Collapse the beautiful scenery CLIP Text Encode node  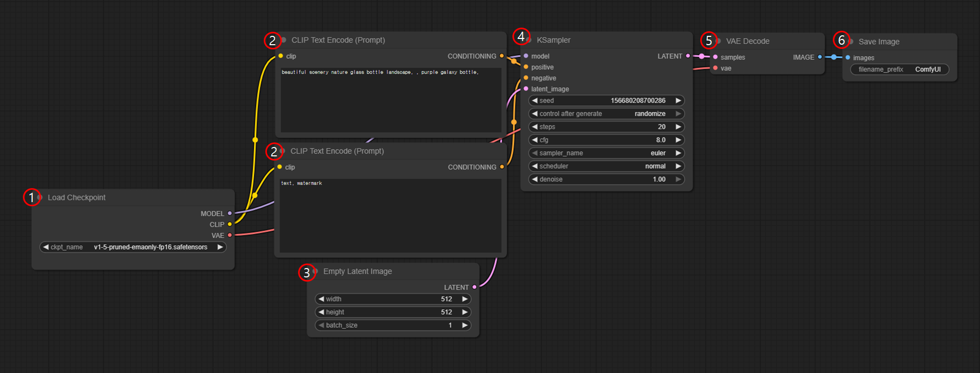pos(283,40)
